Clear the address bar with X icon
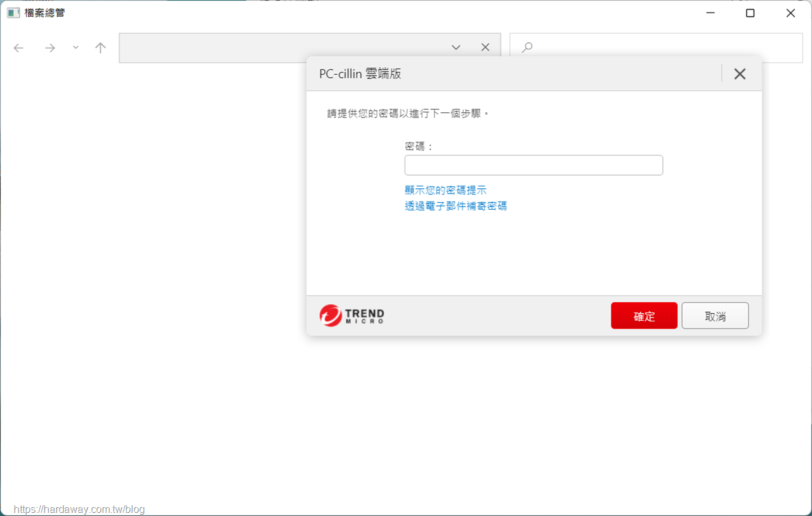 point(485,48)
